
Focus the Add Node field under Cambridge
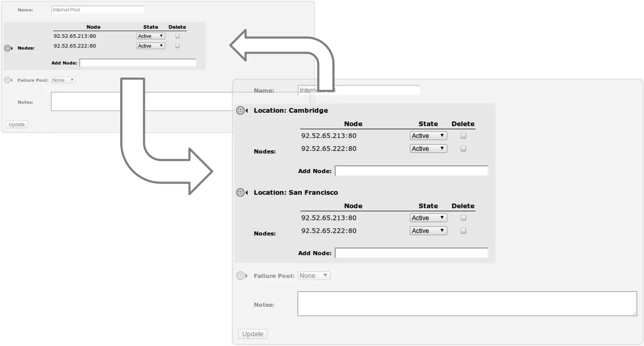click(411, 171)
